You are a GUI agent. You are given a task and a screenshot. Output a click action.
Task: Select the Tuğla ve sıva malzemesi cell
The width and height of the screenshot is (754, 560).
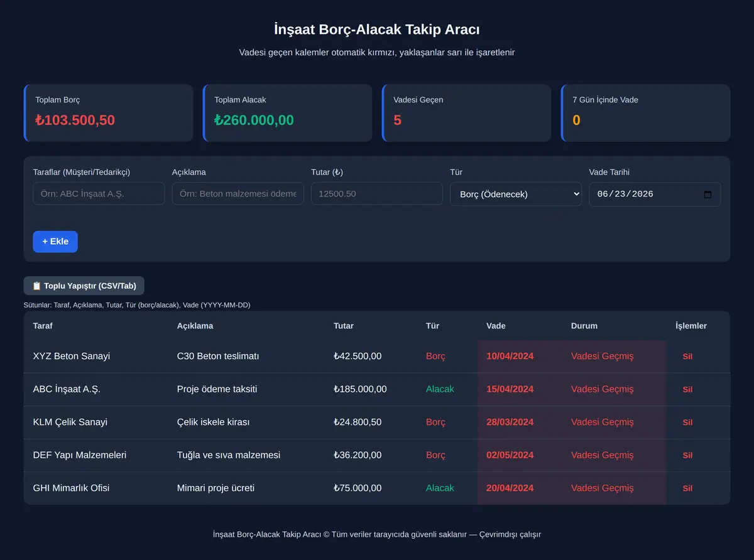(246, 455)
